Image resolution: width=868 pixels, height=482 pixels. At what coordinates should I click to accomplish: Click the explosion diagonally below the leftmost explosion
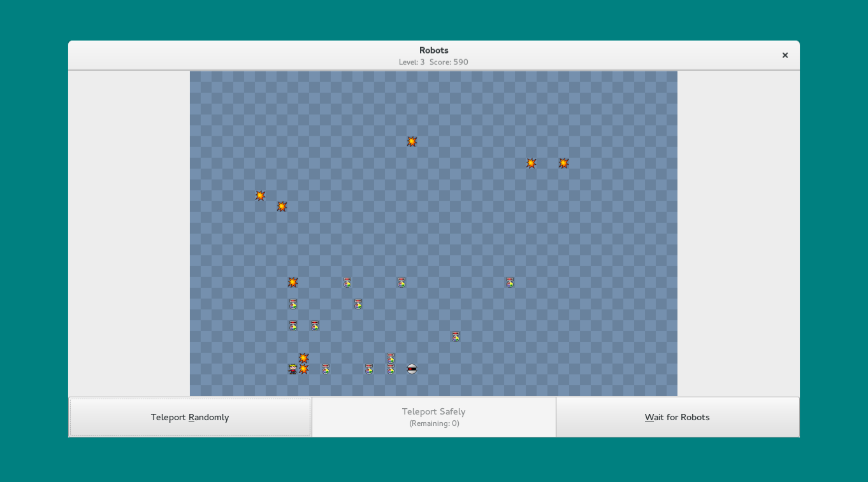tap(282, 206)
